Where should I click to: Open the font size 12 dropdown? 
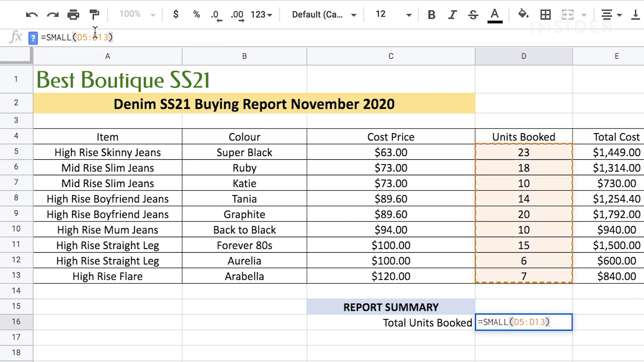tap(393, 15)
